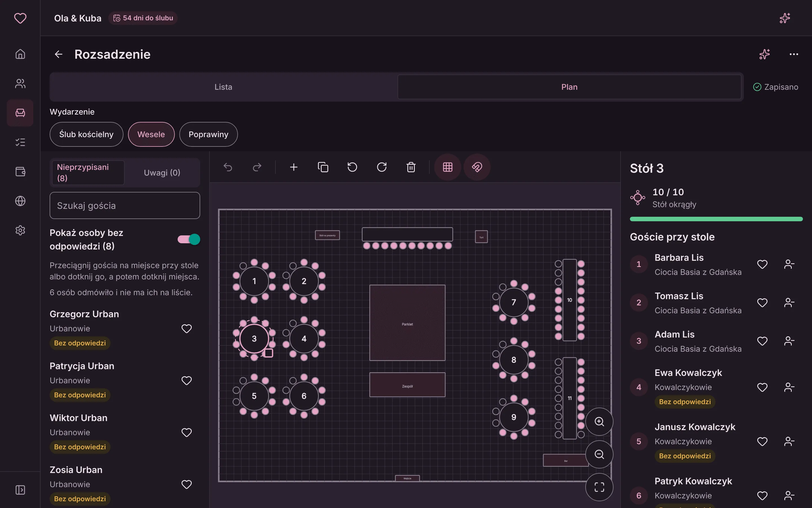Delete selected table with trash icon
This screenshot has width=812, height=508.
(411, 167)
